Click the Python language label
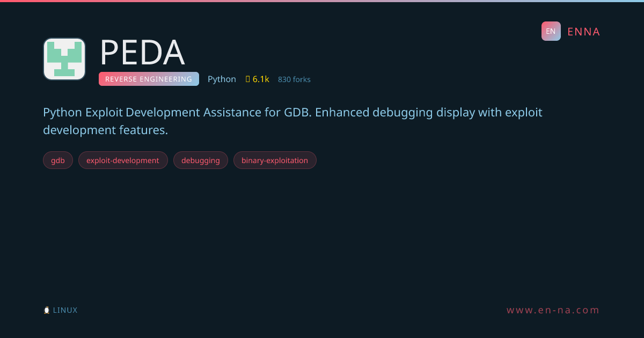Image resolution: width=644 pixels, height=338 pixels. click(x=222, y=79)
